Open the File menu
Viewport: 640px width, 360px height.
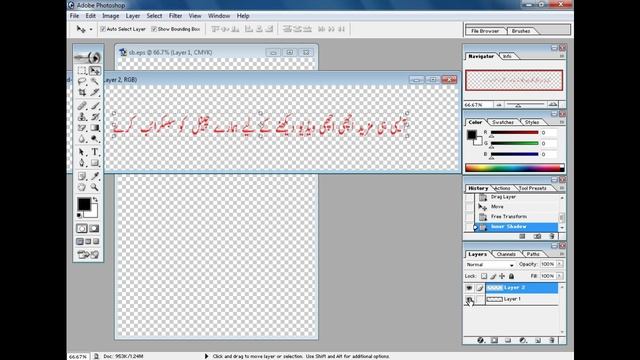[x=74, y=16]
